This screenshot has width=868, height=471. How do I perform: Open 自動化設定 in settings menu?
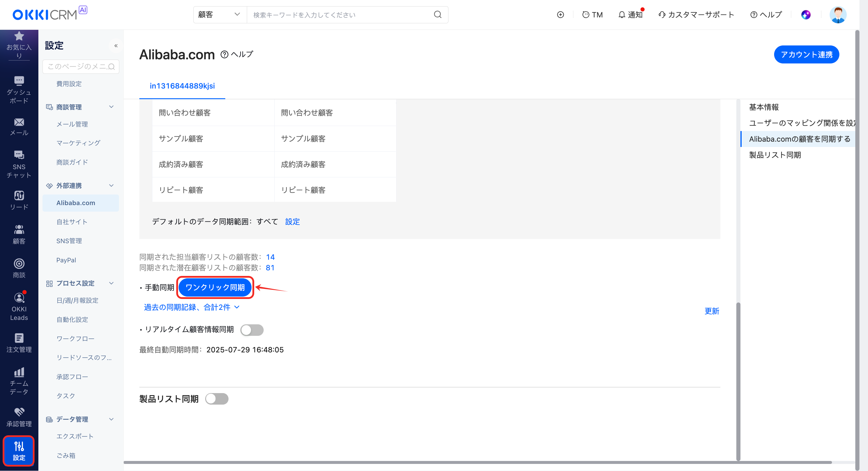coord(72,319)
